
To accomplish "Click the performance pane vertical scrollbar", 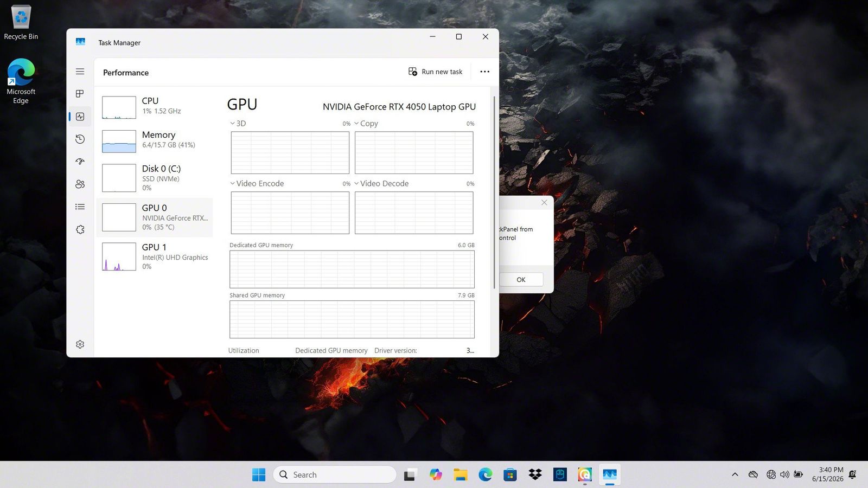I will point(494,192).
